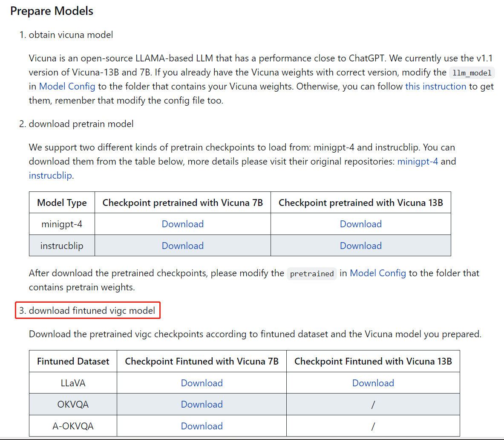Open the first Model Config link
Screen dimensions: 504x440
click(x=67, y=86)
